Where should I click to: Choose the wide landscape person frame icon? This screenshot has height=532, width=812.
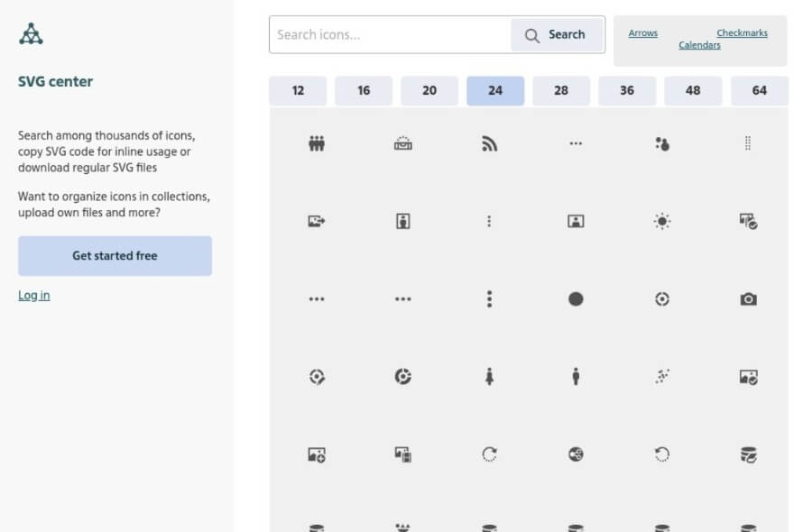pos(576,222)
